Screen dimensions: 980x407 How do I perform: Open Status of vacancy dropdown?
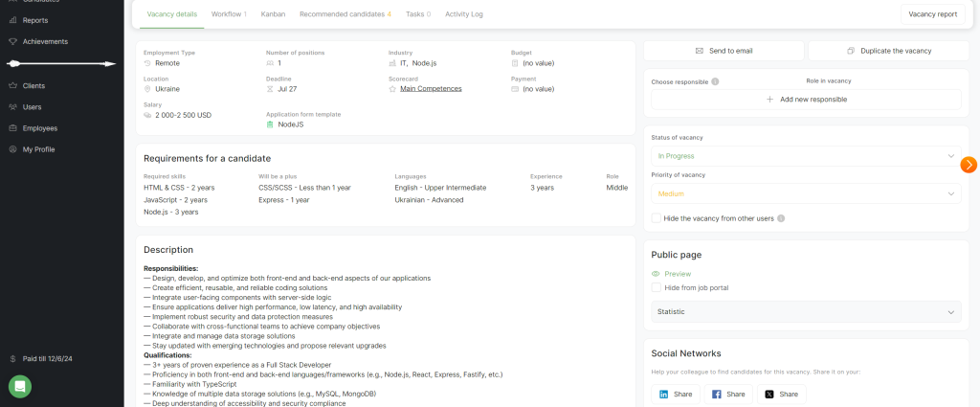click(x=805, y=156)
